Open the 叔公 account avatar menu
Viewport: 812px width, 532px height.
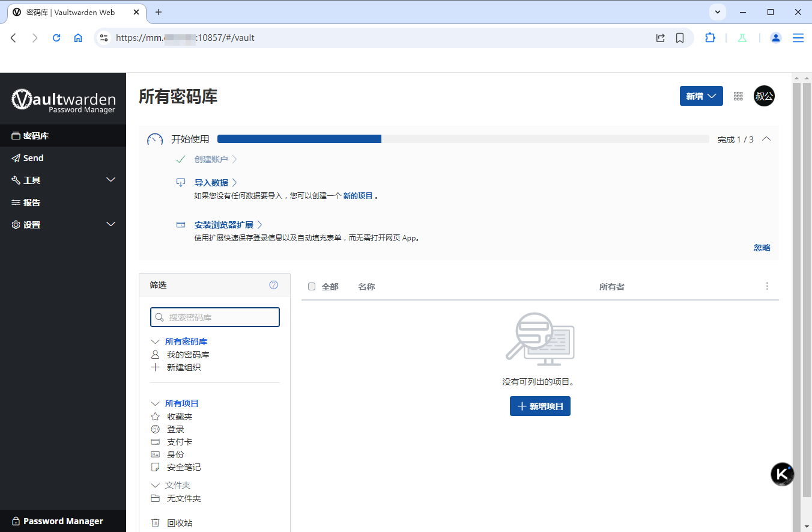pyautogui.click(x=764, y=96)
